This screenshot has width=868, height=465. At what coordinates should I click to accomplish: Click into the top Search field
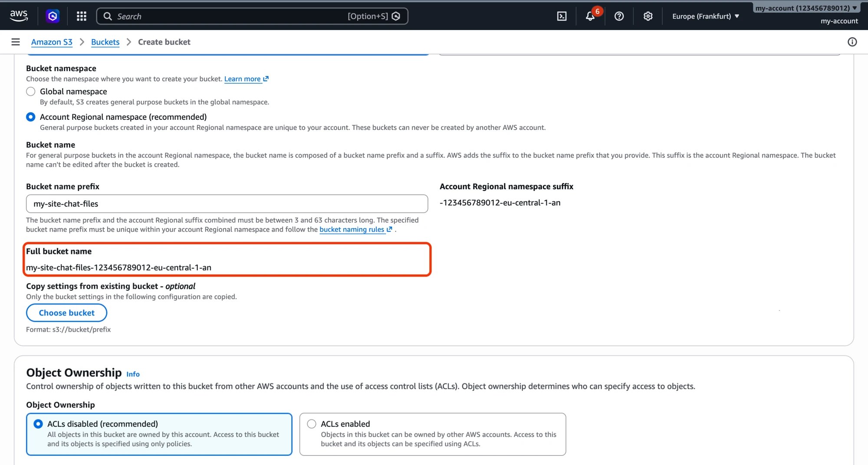[x=252, y=16]
